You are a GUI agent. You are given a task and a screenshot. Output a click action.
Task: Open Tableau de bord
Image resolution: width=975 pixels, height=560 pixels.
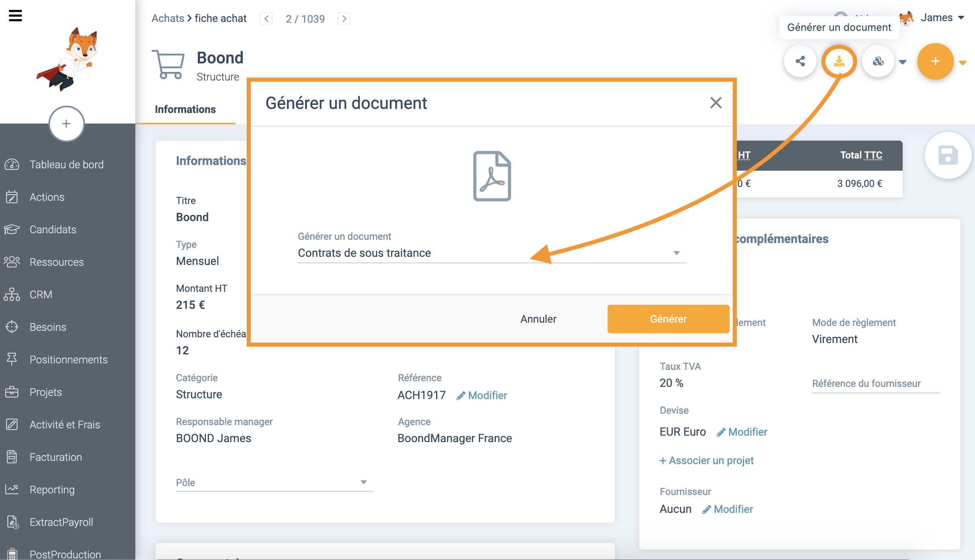tap(66, 164)
